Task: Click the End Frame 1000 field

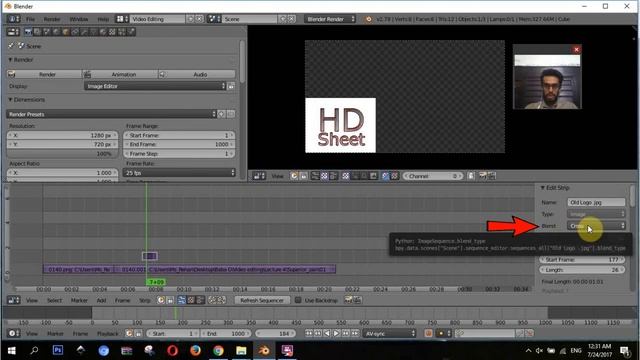Action: (179, 144)
